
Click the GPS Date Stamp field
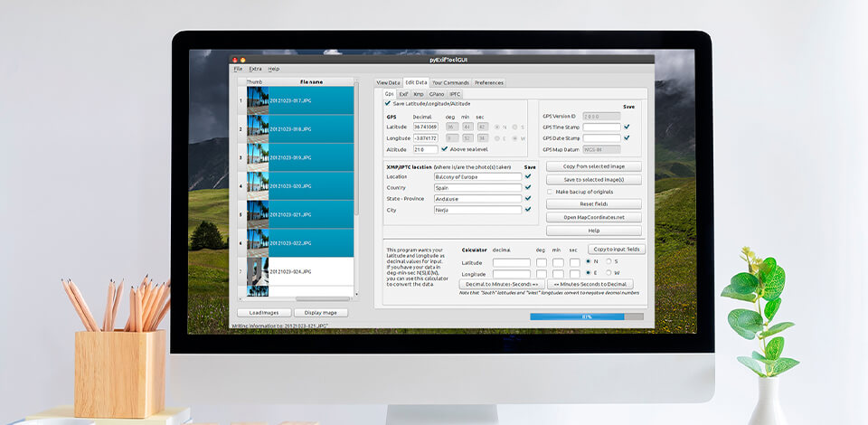pyautogui.click(x=602, y=137)
